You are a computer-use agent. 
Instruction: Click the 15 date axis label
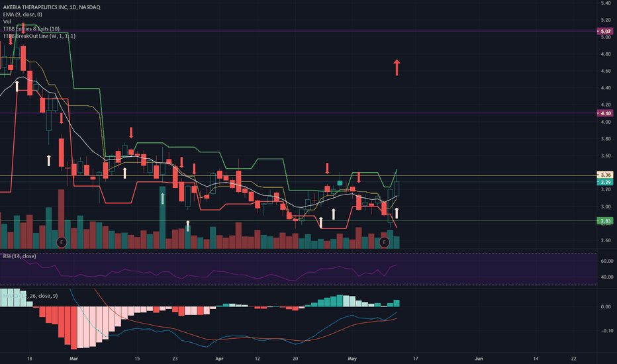pos(137,359)
